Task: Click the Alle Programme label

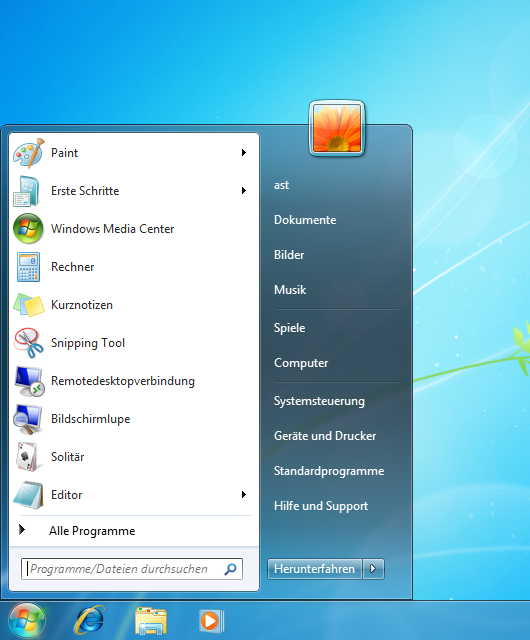Action: pos(92,531)
